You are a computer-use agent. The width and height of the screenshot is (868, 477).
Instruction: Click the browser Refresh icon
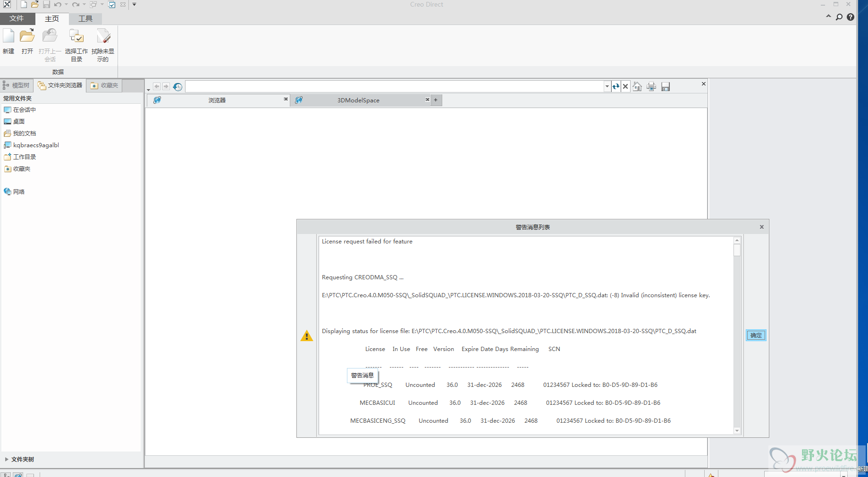(x=616, y=86)
